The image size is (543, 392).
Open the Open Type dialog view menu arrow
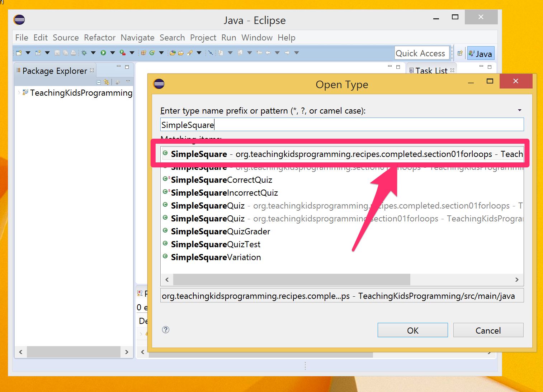[519, 110]
